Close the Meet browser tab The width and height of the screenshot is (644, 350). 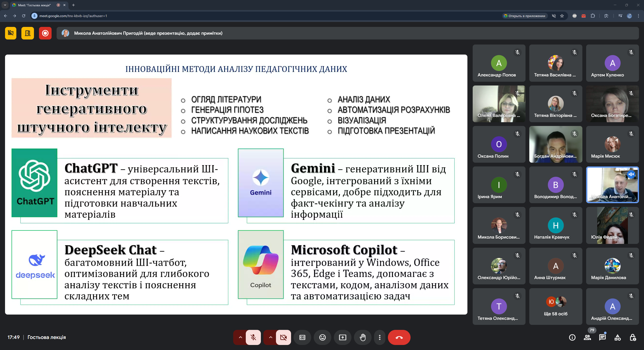64,5
